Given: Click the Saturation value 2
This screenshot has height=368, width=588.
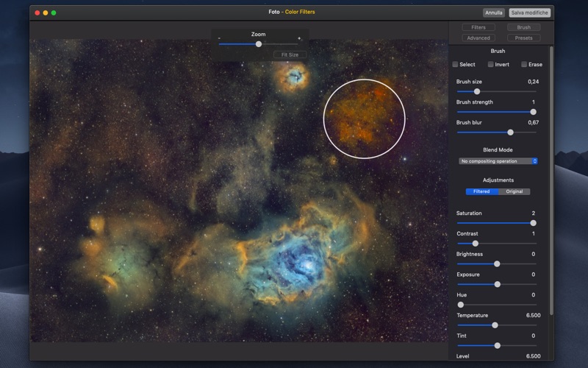Looking at the screenshot, I should 534,213.
